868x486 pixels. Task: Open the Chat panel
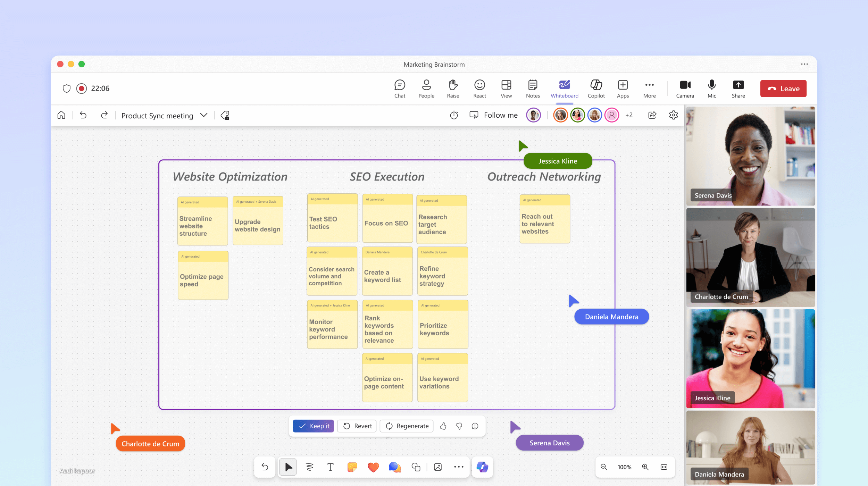(x=399, y=88)
